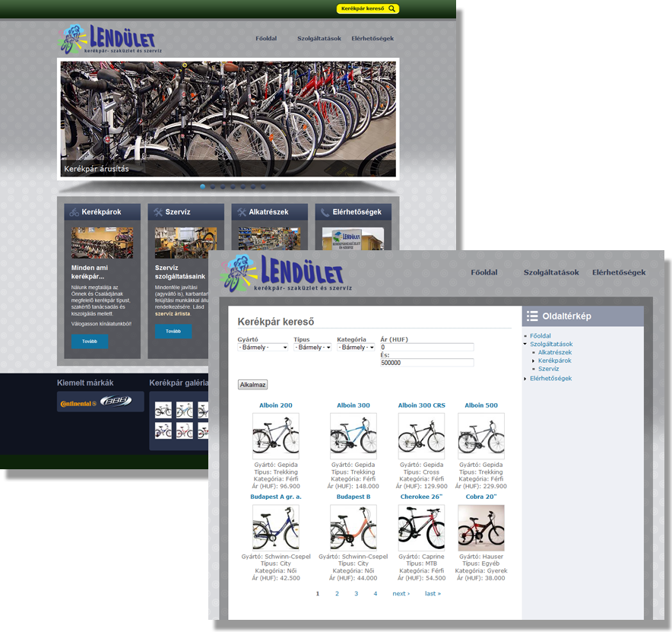The image size is (672, 632).
Task: Select the first slideshow pagination dot
Action: click(203, 186)
